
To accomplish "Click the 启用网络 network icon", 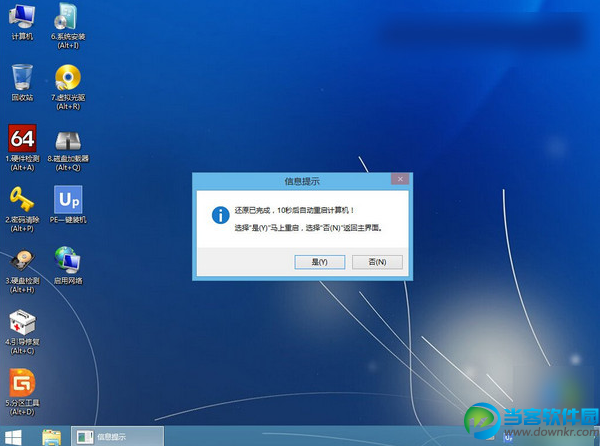I will click(x=68, y=265).
